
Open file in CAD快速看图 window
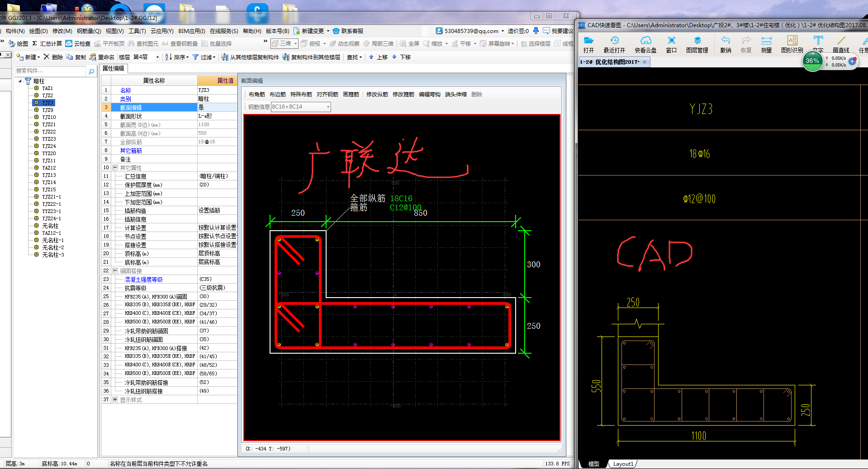(588, 44)
